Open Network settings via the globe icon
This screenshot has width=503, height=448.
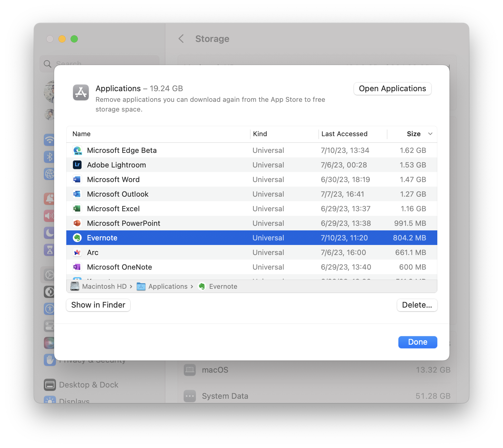[49, 174]
